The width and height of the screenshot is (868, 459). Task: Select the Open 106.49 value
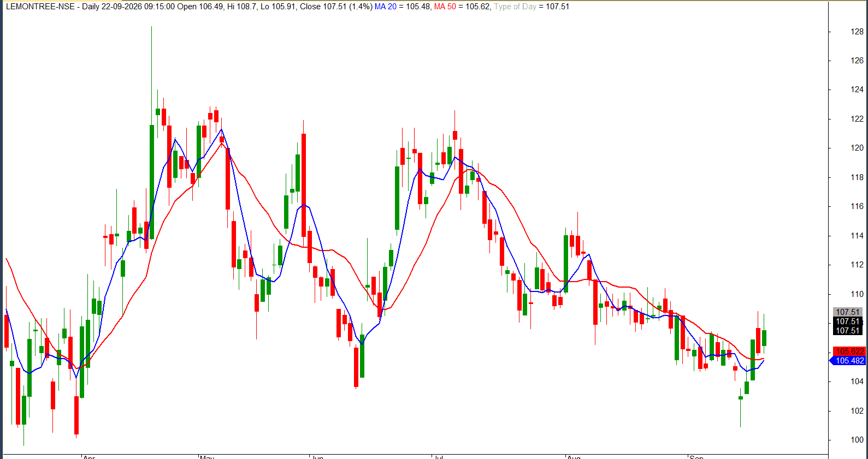click(x=200, y=7)
